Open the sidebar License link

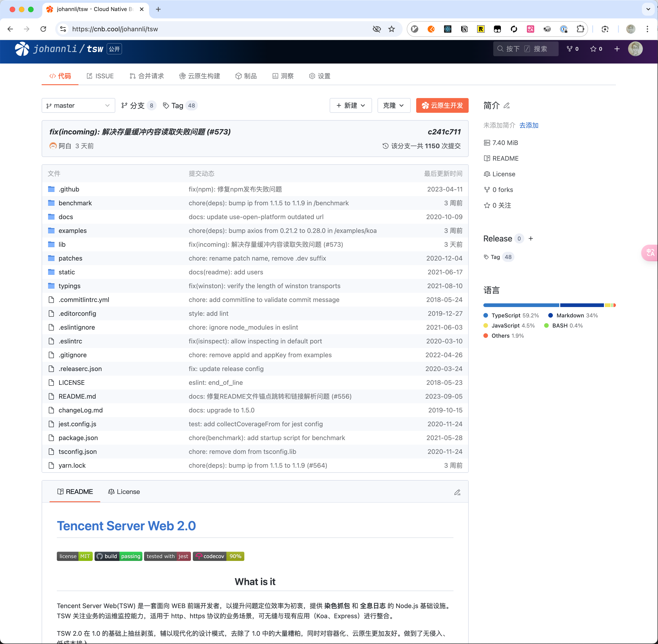coord(500,174)
